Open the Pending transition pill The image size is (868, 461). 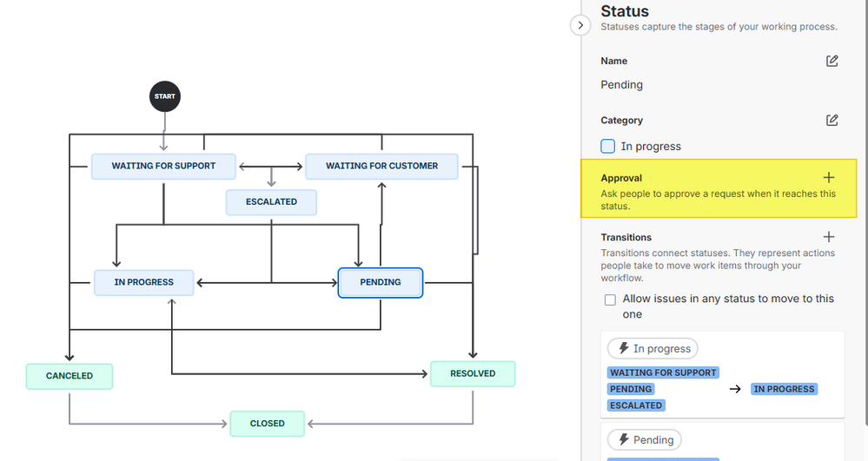645,440
